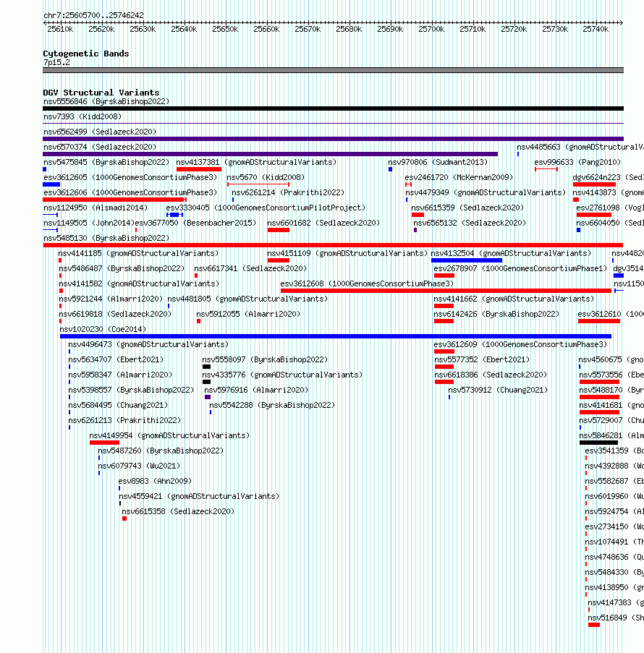Click the esv996633 red interval line
644x653 pixels.
tap(546, 169)
